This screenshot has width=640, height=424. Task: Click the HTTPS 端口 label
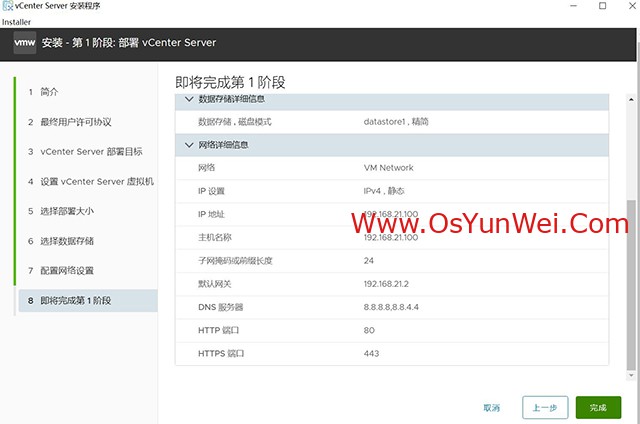221,353
